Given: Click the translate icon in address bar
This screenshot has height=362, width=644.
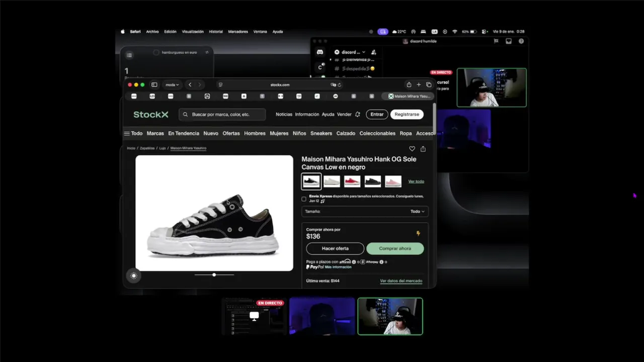Looking at the screenshot, I should [x=333, y=84].
